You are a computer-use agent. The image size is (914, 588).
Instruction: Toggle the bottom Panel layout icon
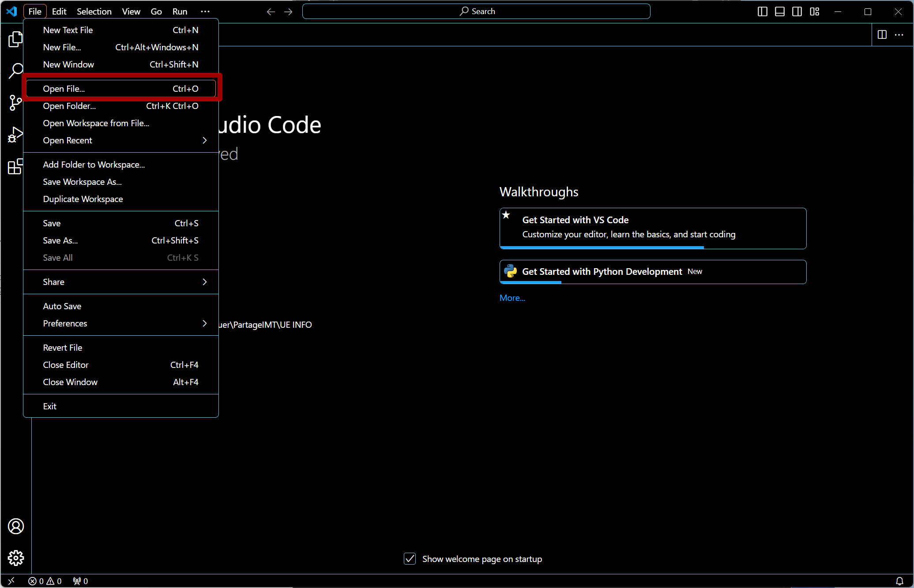(780, 11)
